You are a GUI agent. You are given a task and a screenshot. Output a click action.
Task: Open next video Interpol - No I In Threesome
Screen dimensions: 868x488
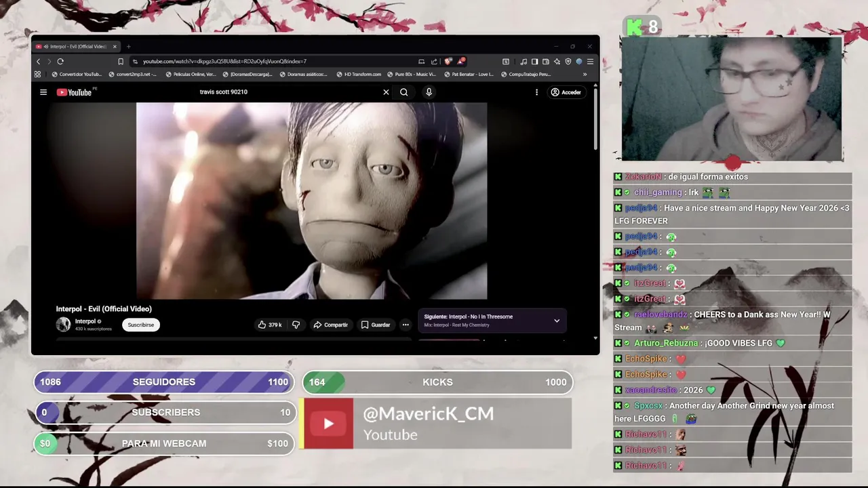click(469, 317)
